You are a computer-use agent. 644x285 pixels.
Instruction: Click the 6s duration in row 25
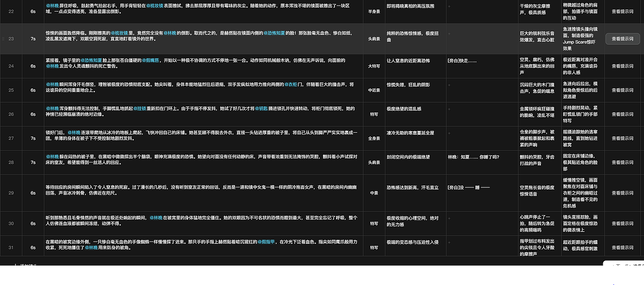point(33,90)
